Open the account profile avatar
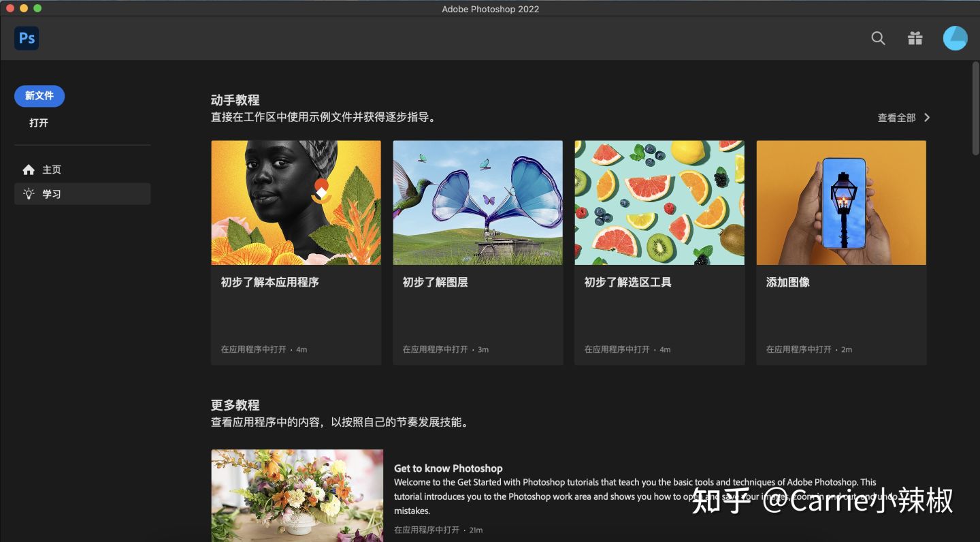This screenshot has height=542, width=980. [x=955, y=38]
